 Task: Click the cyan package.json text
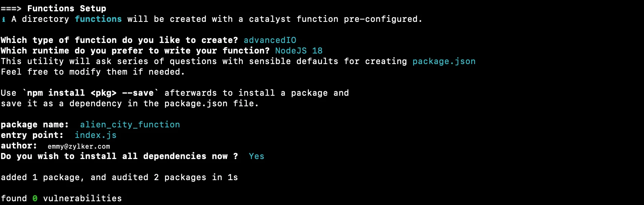pyautogui.click(x=444, y=61)
